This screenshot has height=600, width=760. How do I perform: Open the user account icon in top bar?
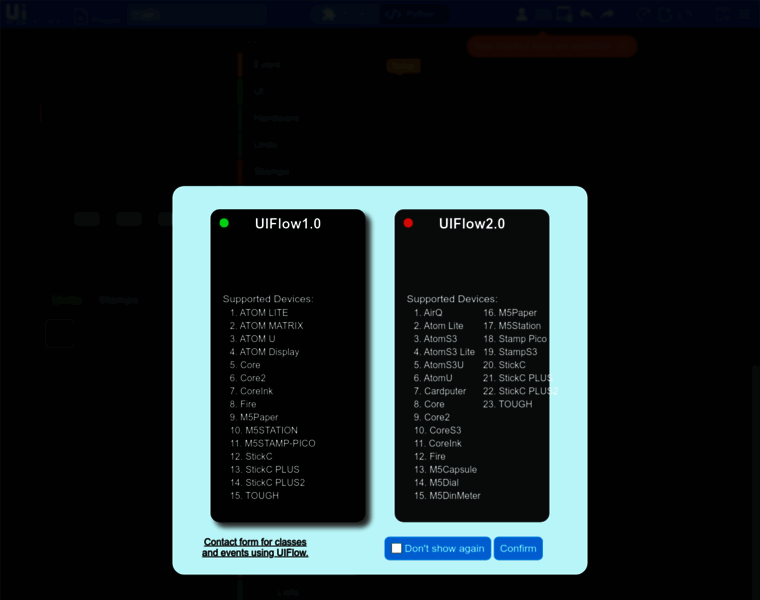tap(522, 14)
